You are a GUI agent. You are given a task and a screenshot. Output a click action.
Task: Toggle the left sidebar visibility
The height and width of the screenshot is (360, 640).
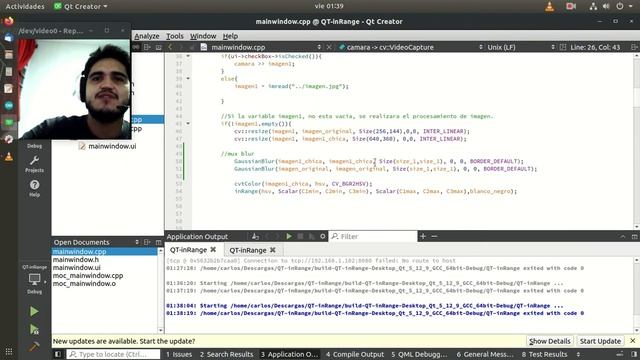(58, 354)
